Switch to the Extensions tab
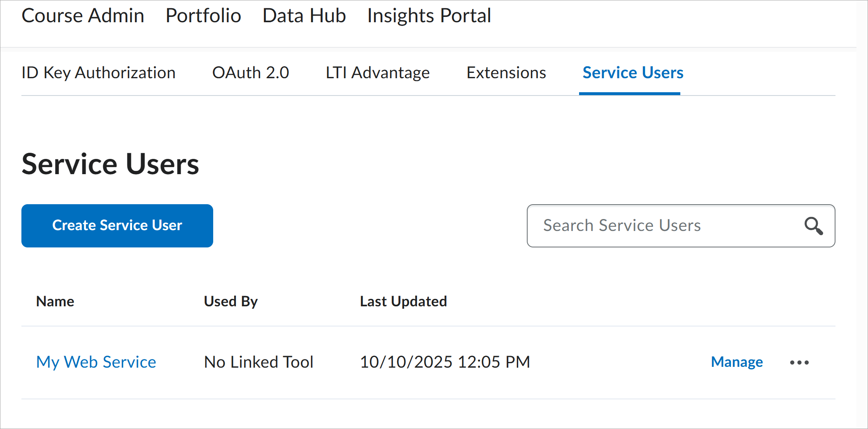 506,72
